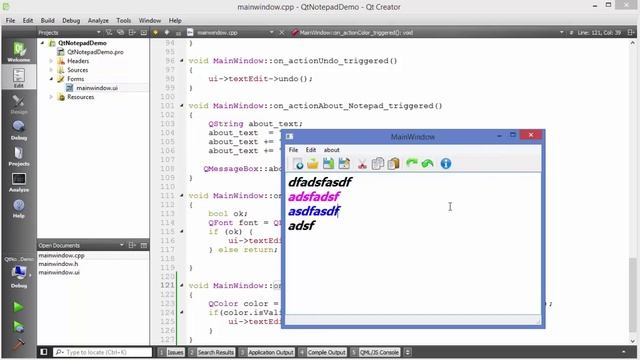Toggle the left sidebar visibility button
The height and width of the screenshot is (360, 640).
pos(44,352)
